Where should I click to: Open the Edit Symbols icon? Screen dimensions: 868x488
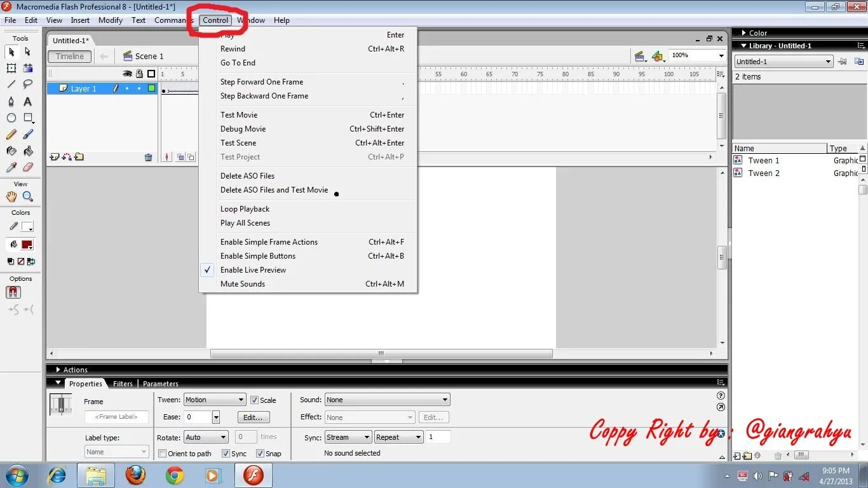pyautogui.click(x=658, y=57)
